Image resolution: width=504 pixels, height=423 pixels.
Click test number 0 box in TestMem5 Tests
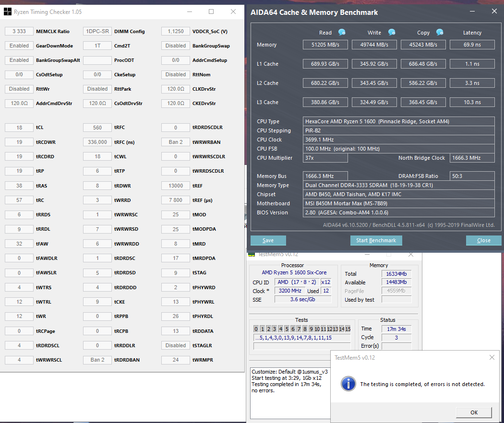(256, 329)
